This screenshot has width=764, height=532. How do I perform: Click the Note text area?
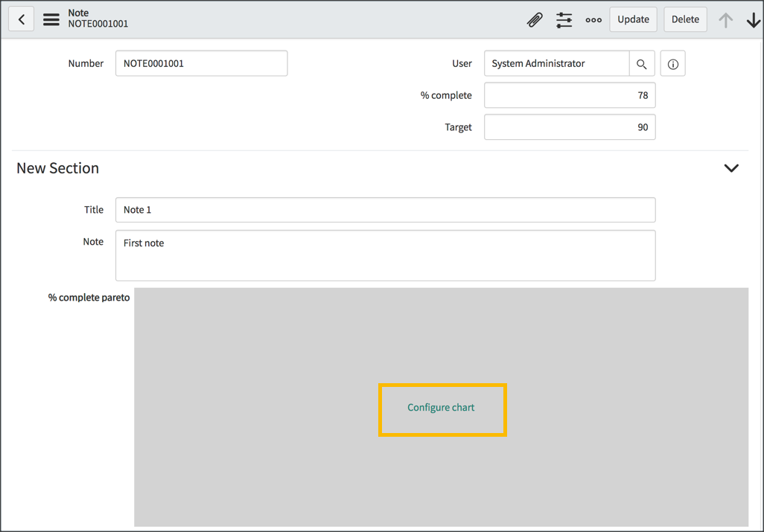click(x=385, y=255)
